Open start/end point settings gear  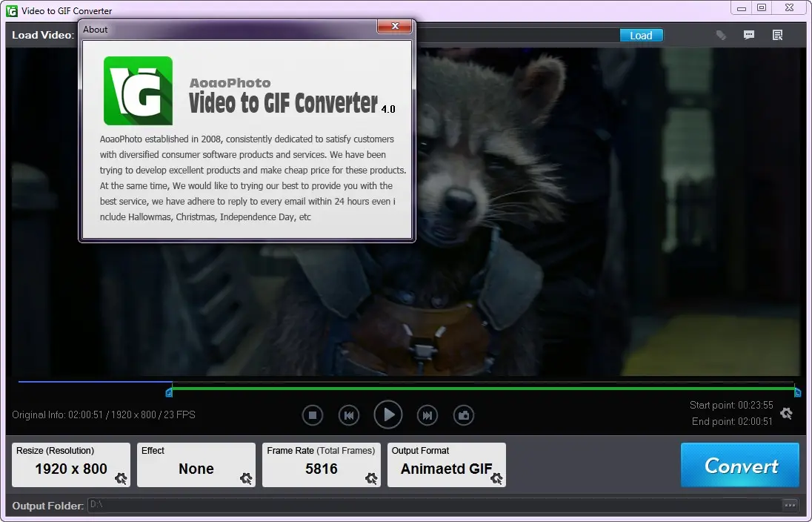pyautogui.click(x=786, y=413)
